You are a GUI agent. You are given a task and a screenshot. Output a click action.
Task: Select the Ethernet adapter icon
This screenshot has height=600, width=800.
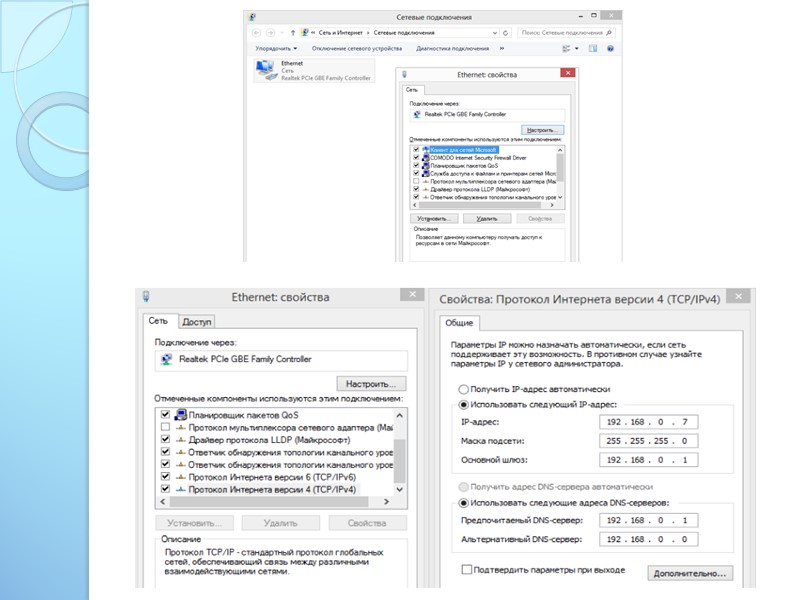pyautogui.click(x=267, y=70)
